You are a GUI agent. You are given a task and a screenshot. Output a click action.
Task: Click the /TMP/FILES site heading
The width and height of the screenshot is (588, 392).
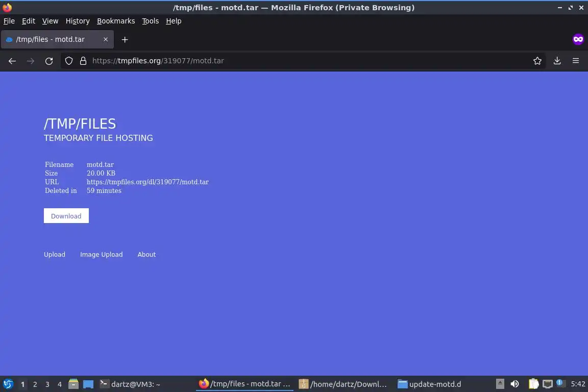80,124
